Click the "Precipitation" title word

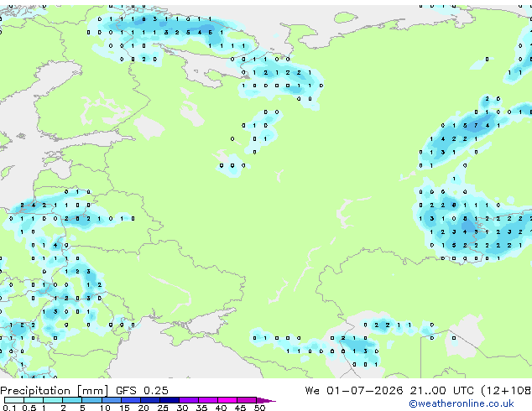coord(35,391)
